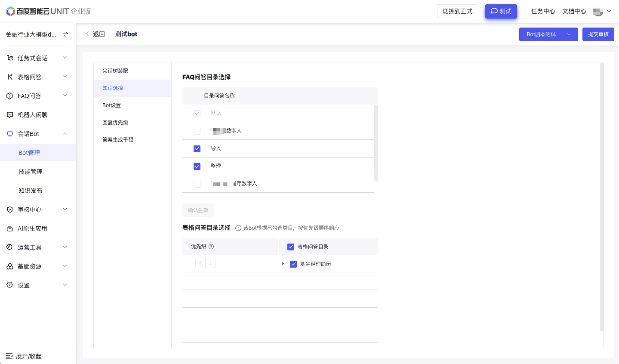Click the Baidu AI Cloud UNIT logo
This screenshot has height=364, width=619.
pyautogui.click(x=49, y=11)
